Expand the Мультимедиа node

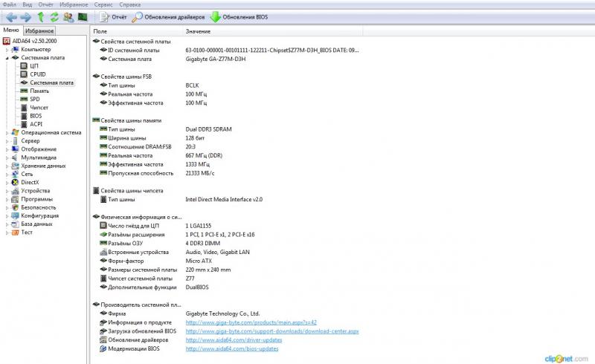click(x=7, y=157)
